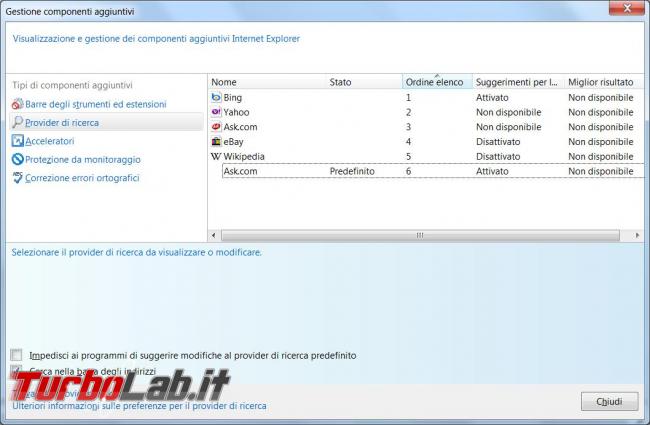Click Disattivato cell in eBay row
The height and width of the screenshot is (425, 650).
pyautogui.click(x=498, y=142)
